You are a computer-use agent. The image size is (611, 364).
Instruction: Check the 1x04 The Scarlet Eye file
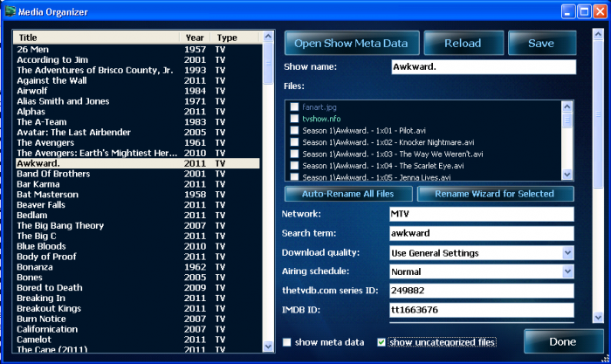295,166
